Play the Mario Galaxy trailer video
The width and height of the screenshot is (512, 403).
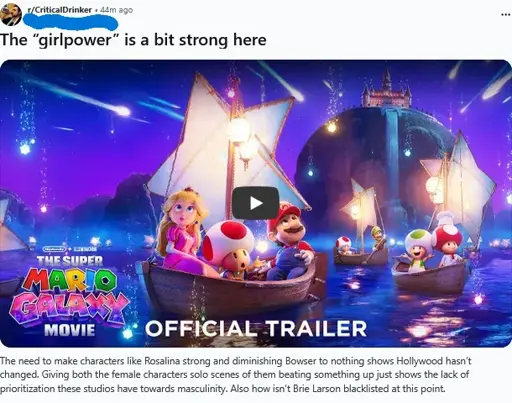[256, 203]
